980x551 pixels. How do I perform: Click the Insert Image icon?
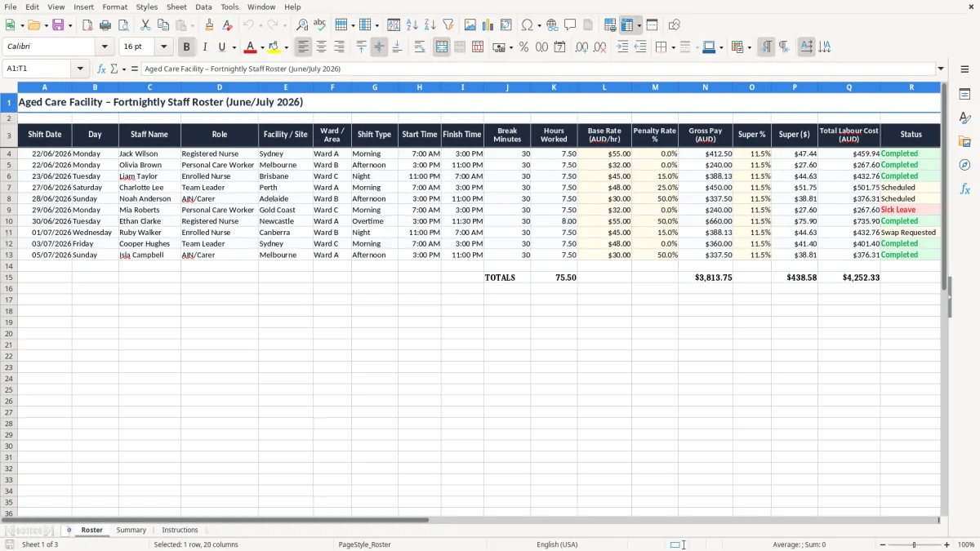pos(470,24)
